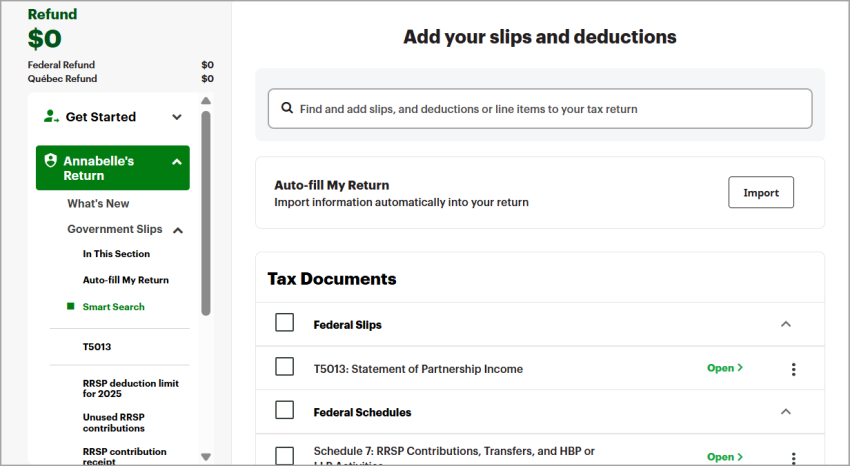Collapse the Federal Slips group chevron
The height and width of the screenshot is (466, 850).
tap(785, 324)
